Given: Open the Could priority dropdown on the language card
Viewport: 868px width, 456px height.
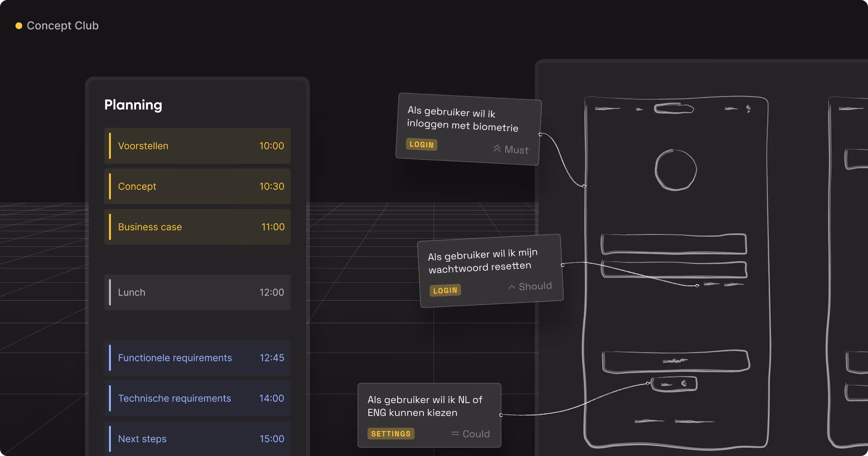Looking at the screenshot, I should 470,433.
